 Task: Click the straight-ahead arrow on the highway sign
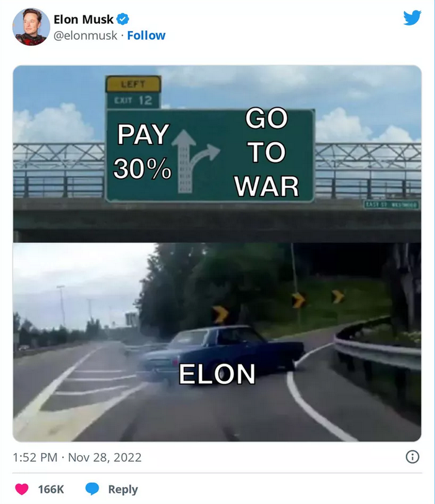184,161
